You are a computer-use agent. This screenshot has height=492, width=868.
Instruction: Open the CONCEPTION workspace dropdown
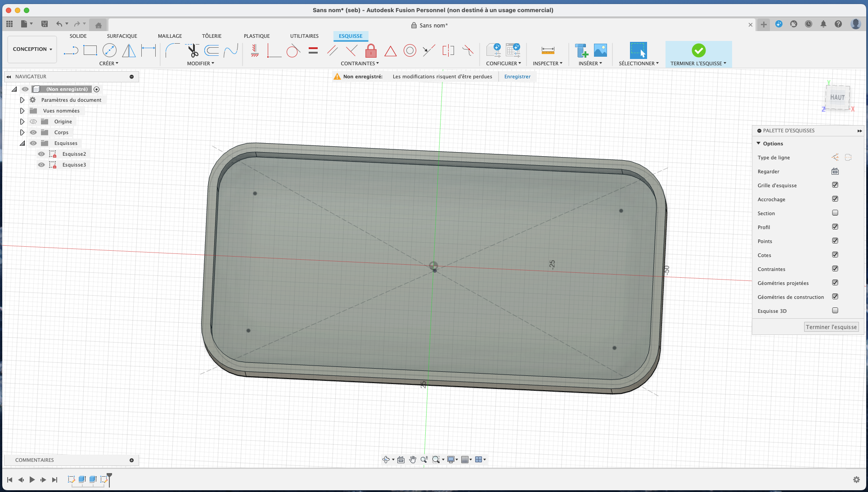click(x=32, y=49)
